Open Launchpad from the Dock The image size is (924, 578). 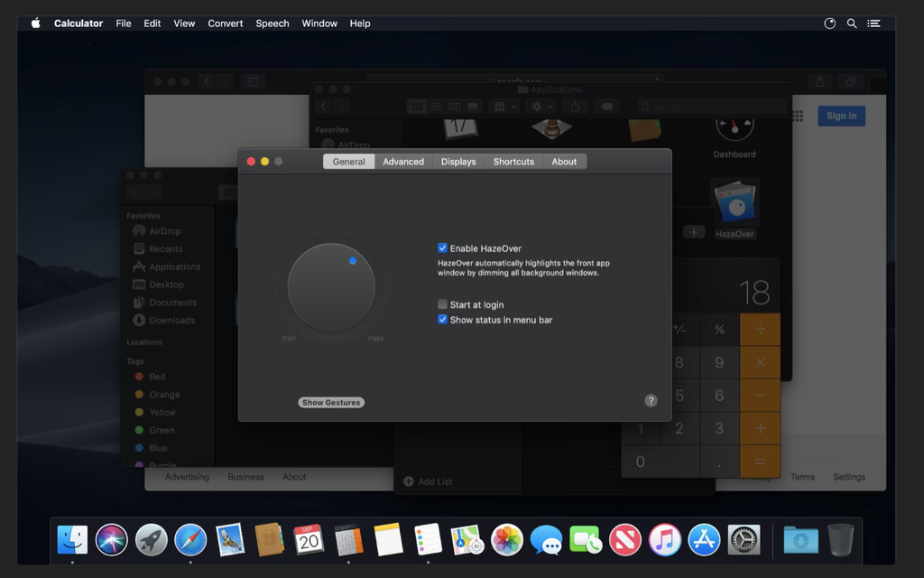point(151,540)
